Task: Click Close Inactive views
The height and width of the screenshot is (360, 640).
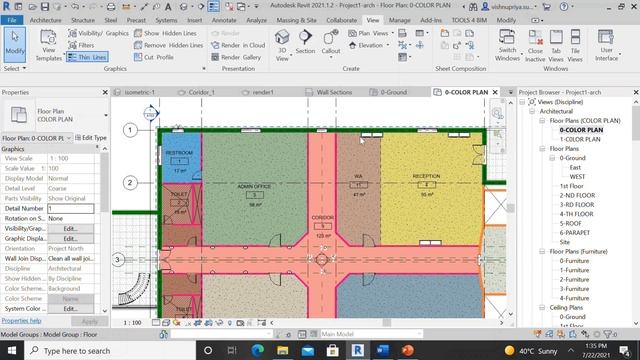Action: coord(535,46)
